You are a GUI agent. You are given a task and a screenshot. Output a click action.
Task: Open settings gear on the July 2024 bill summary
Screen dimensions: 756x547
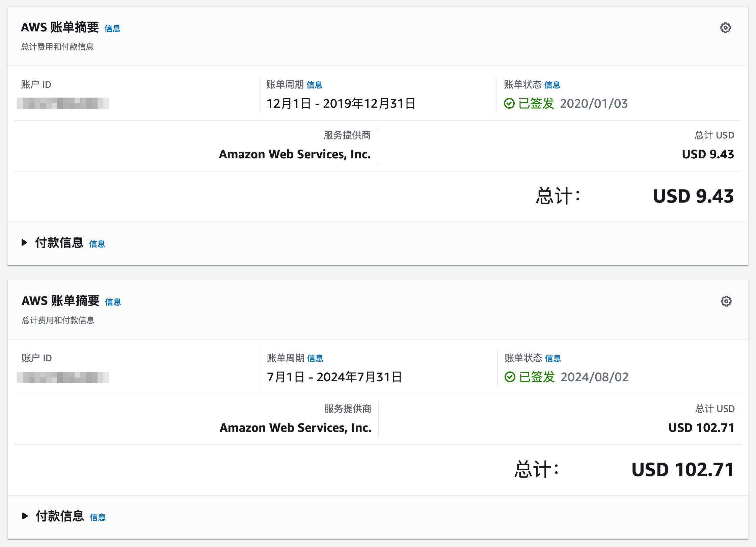[x=726, y=301]
